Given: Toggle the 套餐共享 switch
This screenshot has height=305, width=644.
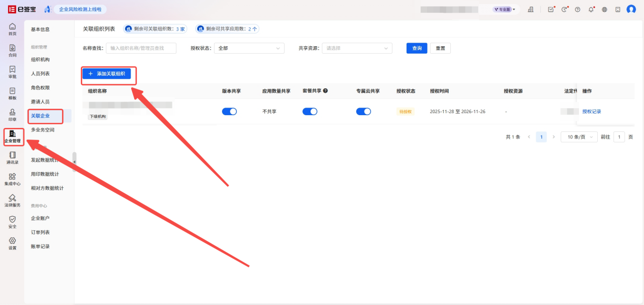Looking at the screenshot, I should click(x=310, y=112).
